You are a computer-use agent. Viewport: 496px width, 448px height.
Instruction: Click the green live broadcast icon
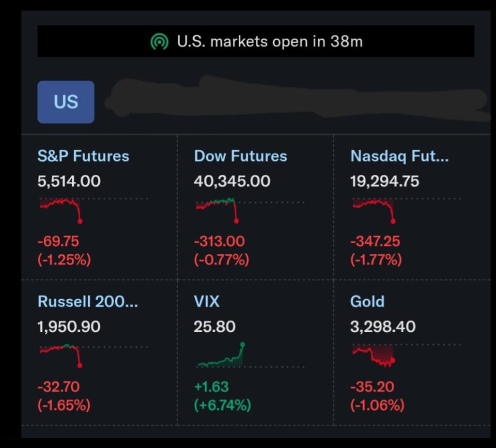point(159,42)
